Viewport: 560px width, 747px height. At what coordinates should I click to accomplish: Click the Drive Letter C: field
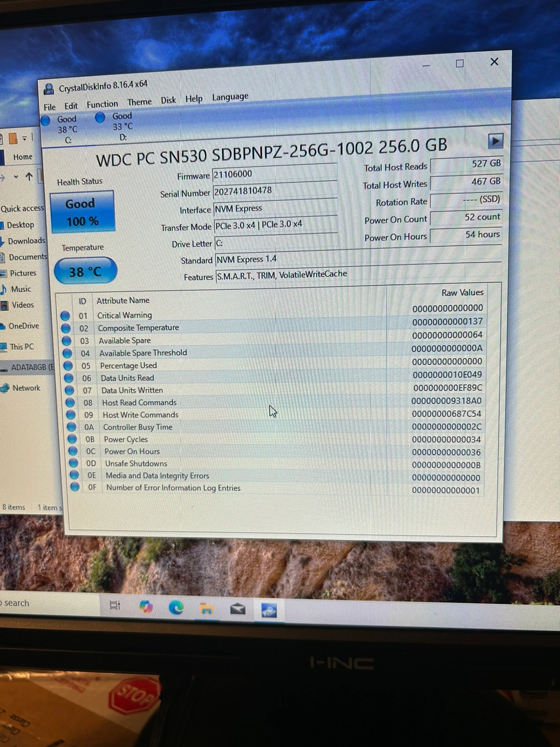coord(276,242)
